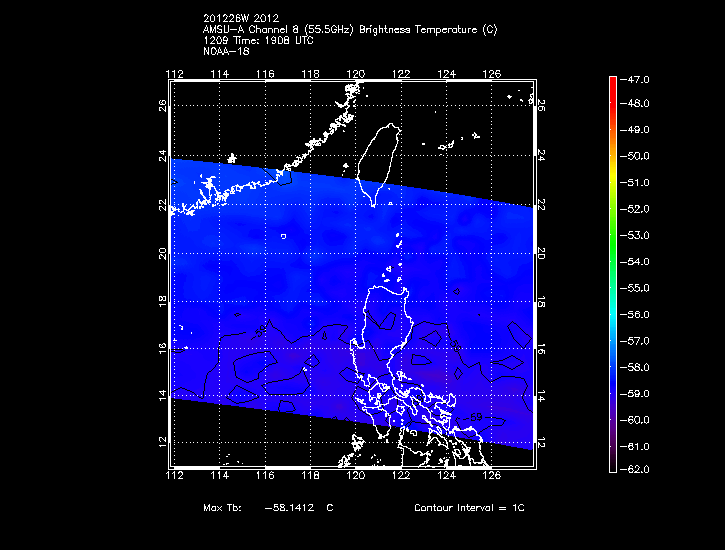Click colorbar label "-51.0"
Image resolution: width=725 pixels, height=550 pixels.
634,183
